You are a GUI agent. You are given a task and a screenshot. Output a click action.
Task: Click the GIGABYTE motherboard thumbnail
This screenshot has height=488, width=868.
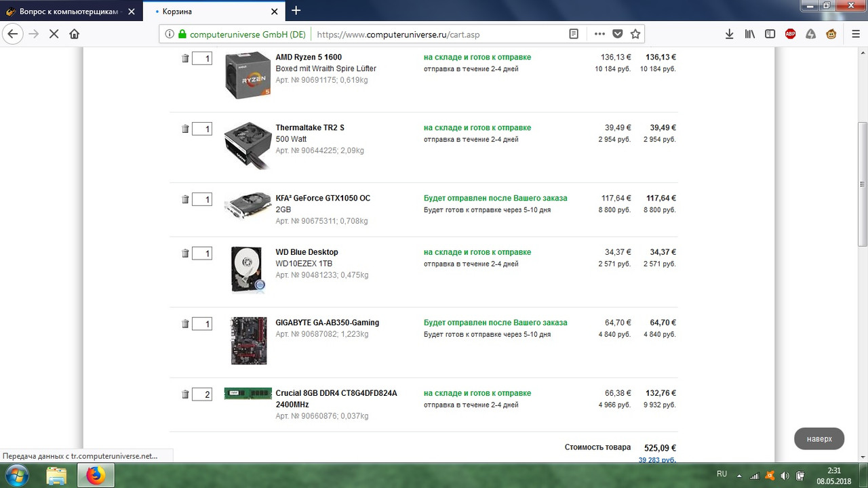[x=249, y=340]
